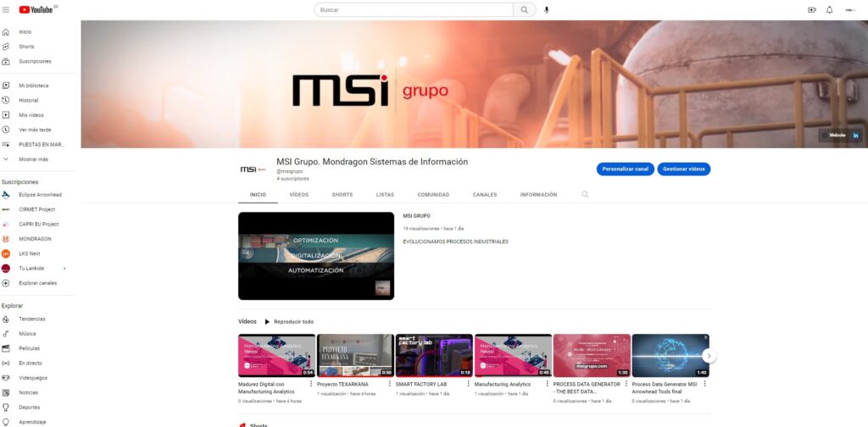Open Ver más tarde playlist
868x427 pixels.
pyautogui.click(x=35, y=130)
